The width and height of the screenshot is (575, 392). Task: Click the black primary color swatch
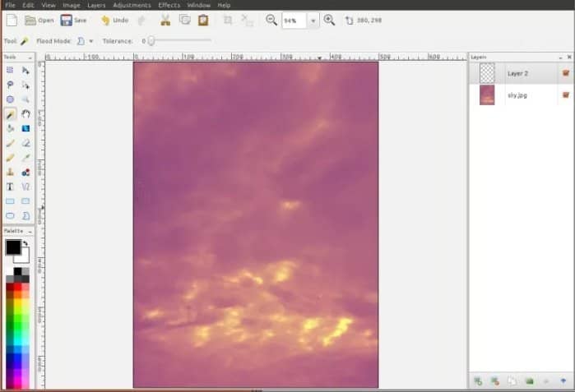pos(13,247)
